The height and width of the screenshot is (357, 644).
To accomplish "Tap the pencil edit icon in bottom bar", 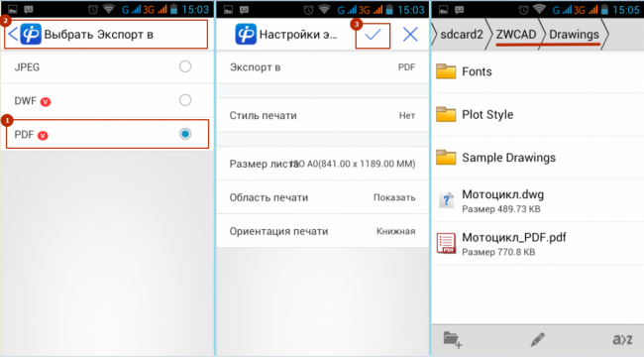I will 537,340.
